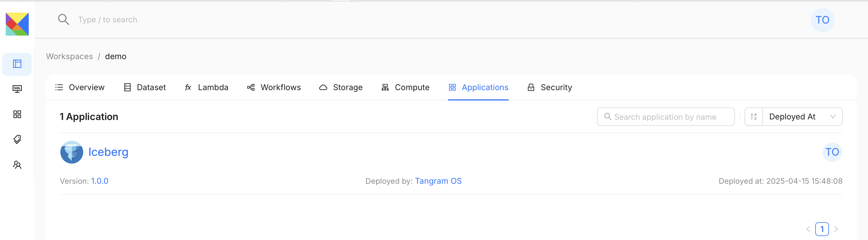Click the TO avatar on Iceberg row
Screen dimensions: 868x240
[x=832, y=152]
